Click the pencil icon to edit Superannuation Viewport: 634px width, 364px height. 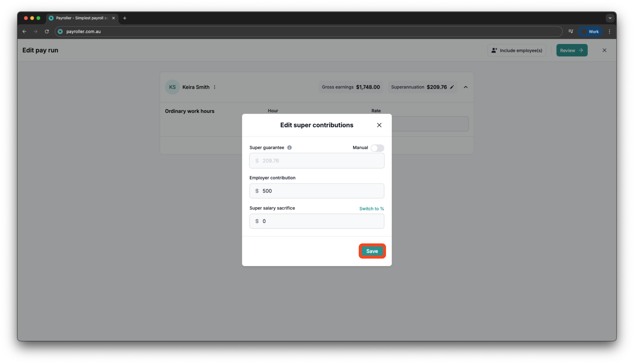[452, 87]
